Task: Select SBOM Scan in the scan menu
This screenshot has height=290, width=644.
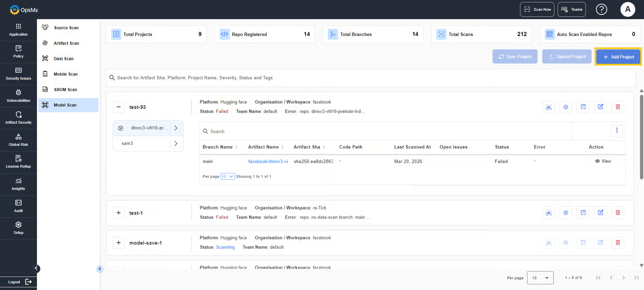Action: [x=65, y=89]
